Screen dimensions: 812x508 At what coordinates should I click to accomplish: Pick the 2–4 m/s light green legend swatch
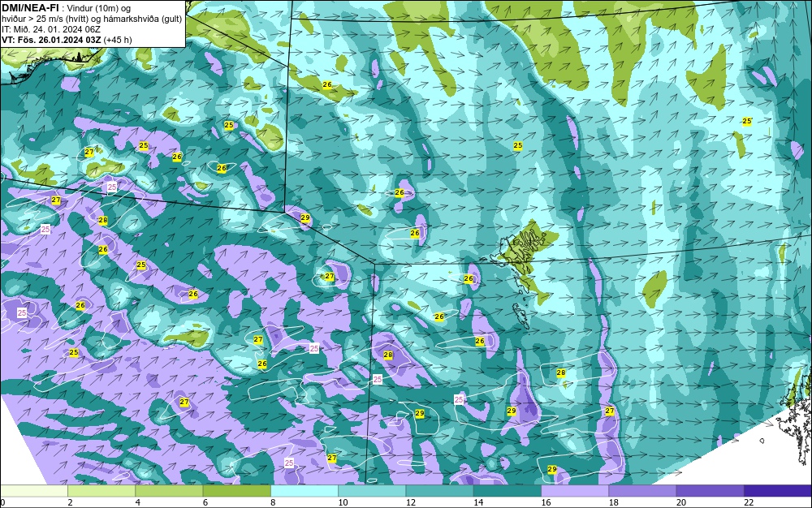coord(101,490)
